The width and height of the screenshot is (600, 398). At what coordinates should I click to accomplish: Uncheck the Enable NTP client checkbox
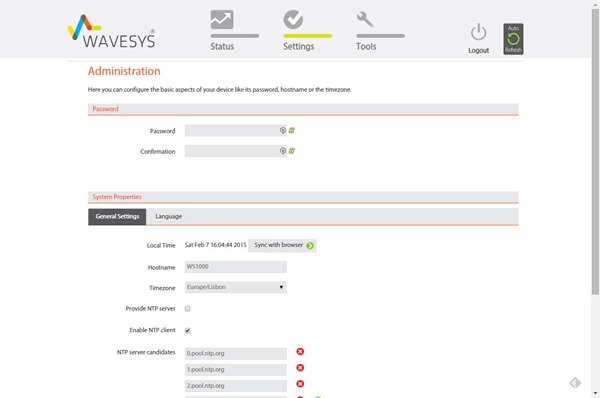(x=188, y=330)
